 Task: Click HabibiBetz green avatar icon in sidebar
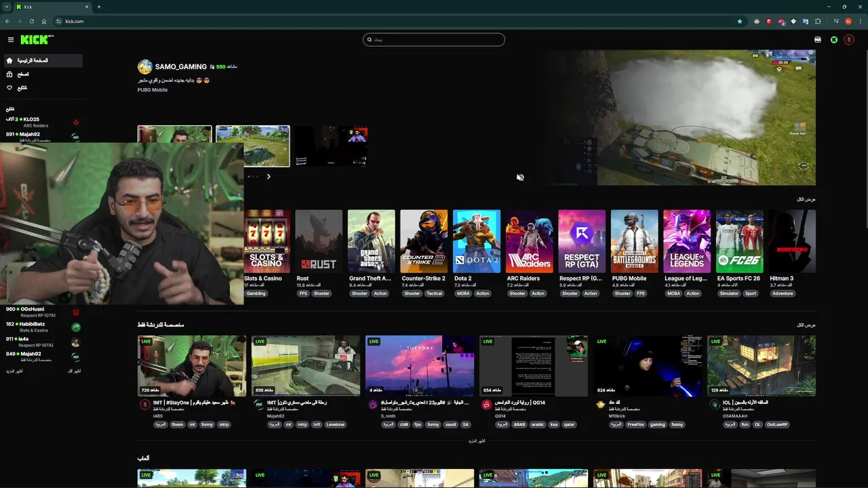[76, 327]
